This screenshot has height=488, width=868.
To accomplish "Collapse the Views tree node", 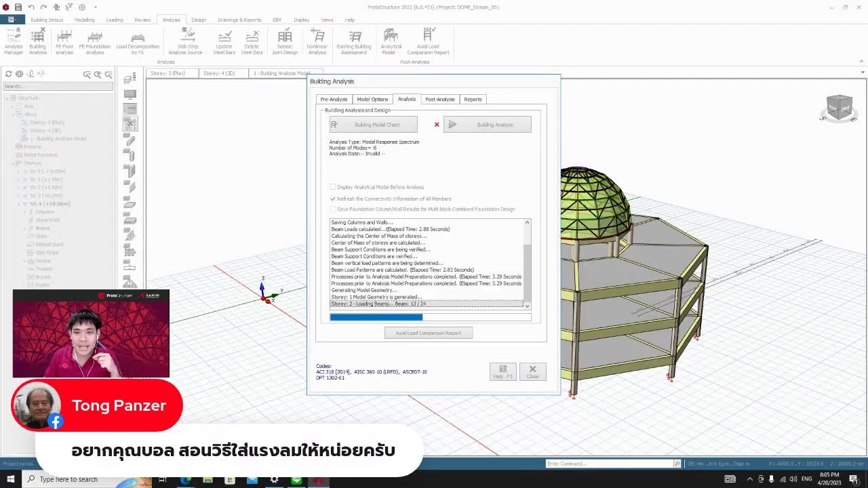I will (12, 115).
